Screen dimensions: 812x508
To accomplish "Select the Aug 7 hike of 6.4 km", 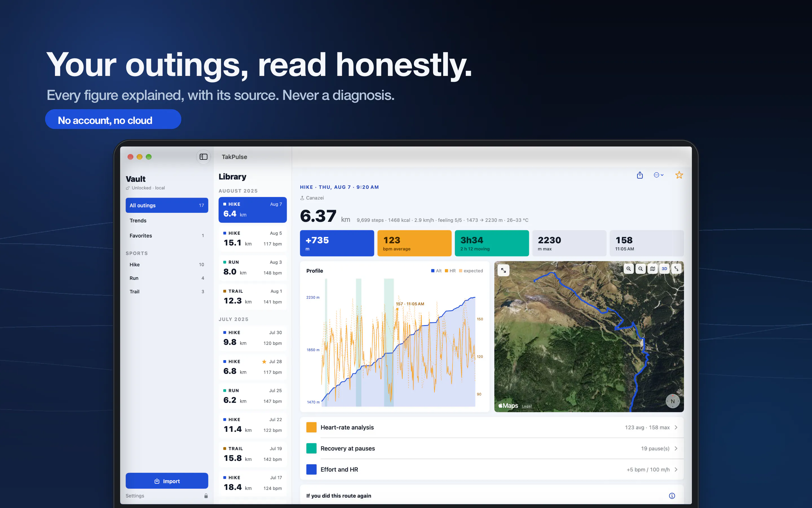I will pos(253,210).
